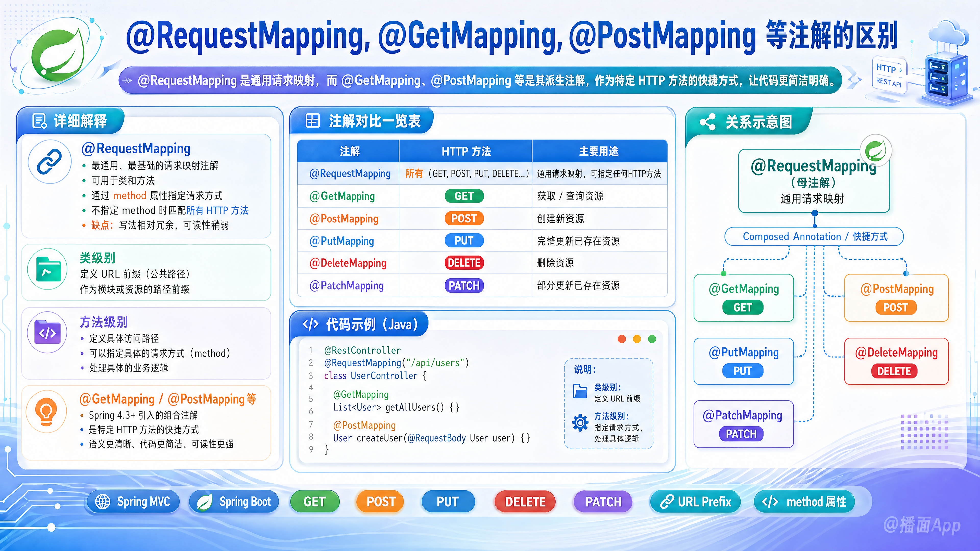Select the 代码示例（Java）panel title
Screen dimensions: 980x551
(372, 324)
